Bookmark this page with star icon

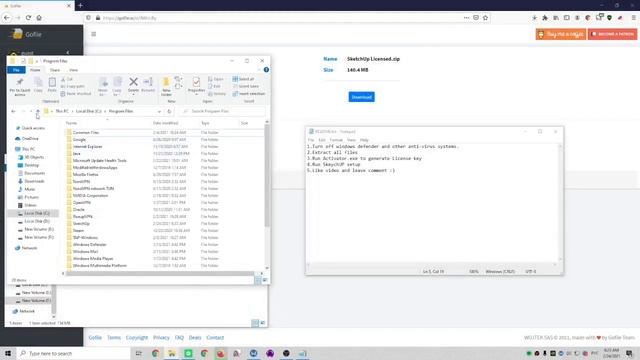coord(485,18)
